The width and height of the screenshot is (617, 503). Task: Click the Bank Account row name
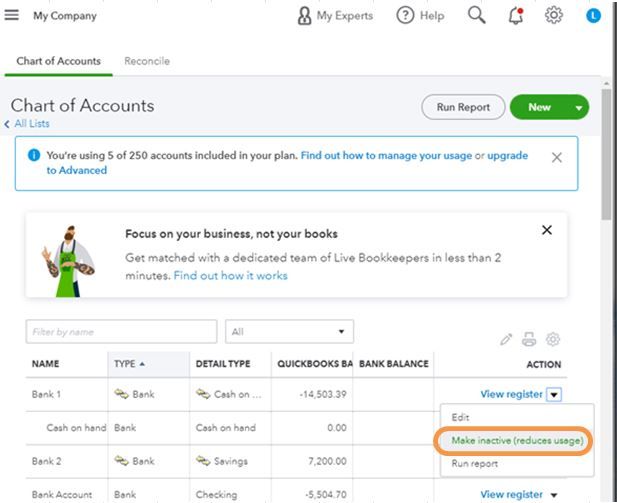62,494
